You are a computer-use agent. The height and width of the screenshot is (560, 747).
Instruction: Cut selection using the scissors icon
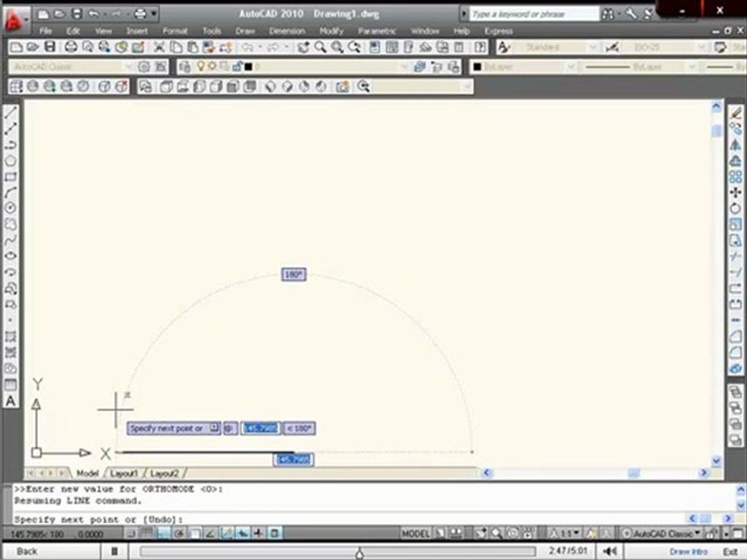[x=159, y=48]
